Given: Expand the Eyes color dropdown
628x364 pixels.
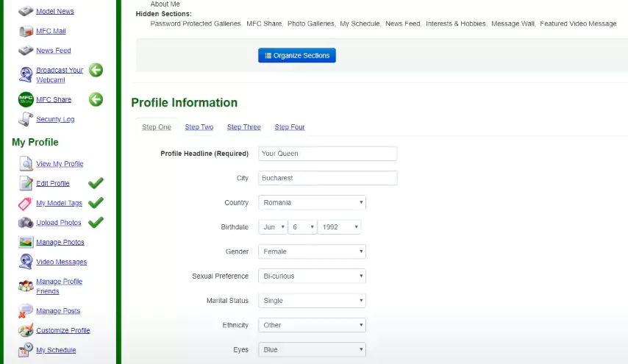Looking at the screenshot, I should (x=312, y=349).
